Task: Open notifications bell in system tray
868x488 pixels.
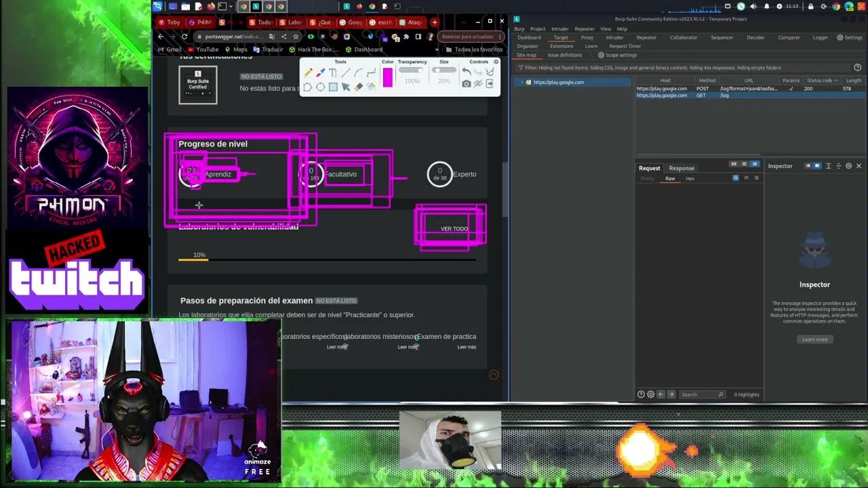Action: [767, 6]
